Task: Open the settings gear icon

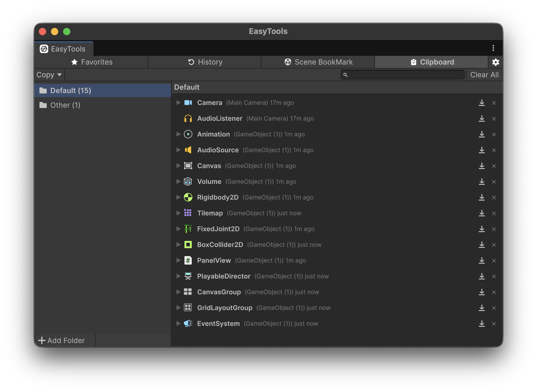Action: click(495, 62)
